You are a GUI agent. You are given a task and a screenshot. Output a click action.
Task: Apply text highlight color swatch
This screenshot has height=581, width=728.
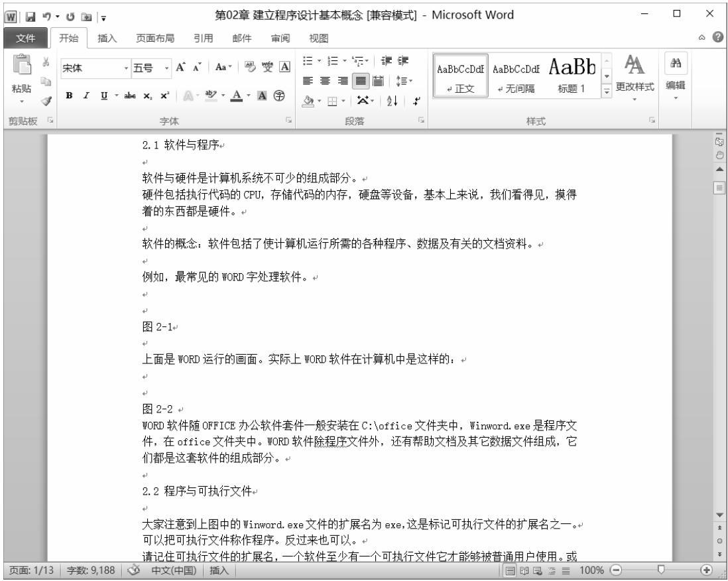point(211,96)
